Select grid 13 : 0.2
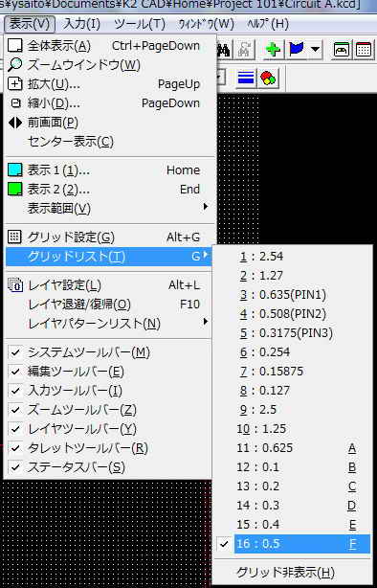The height and width of the screenshot is (588, 377). point(293,486)
